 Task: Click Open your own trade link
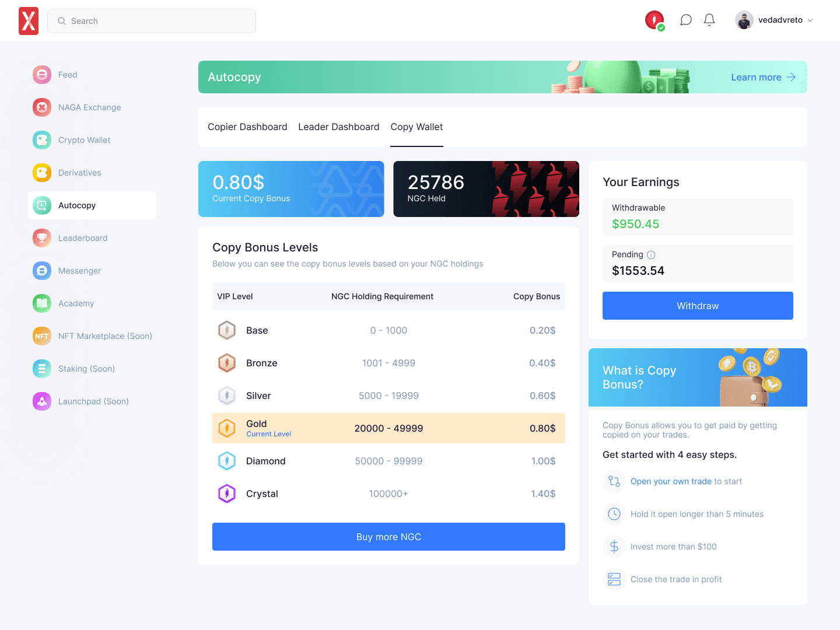tap(671, 481)
